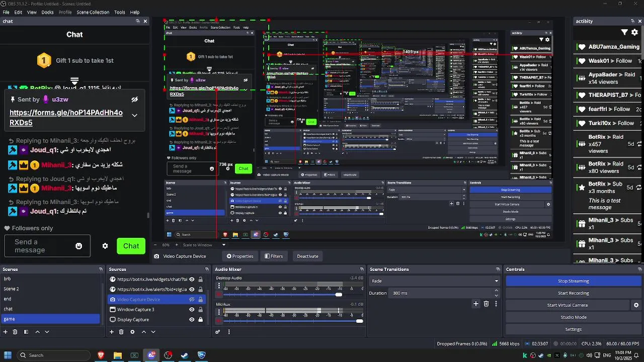The height and width of the screenshot is (362, 644).
Task: Move the selected scene down
Action: pyautogui.click(x=47, y=332)
